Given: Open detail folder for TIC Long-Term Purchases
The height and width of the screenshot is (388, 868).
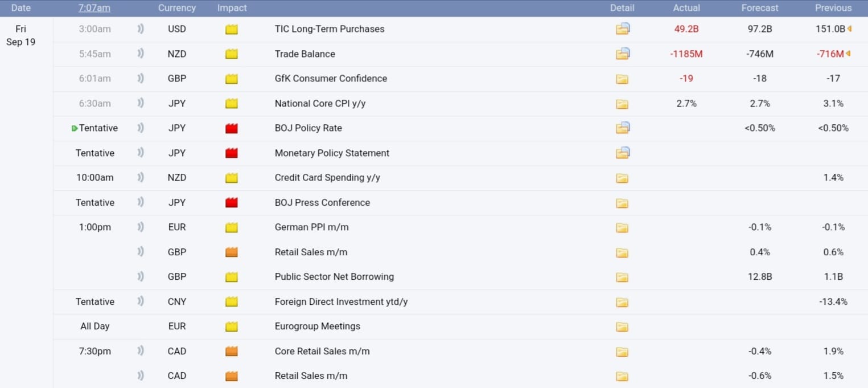Looking at the screenshot, I should [x=622, y=29].
